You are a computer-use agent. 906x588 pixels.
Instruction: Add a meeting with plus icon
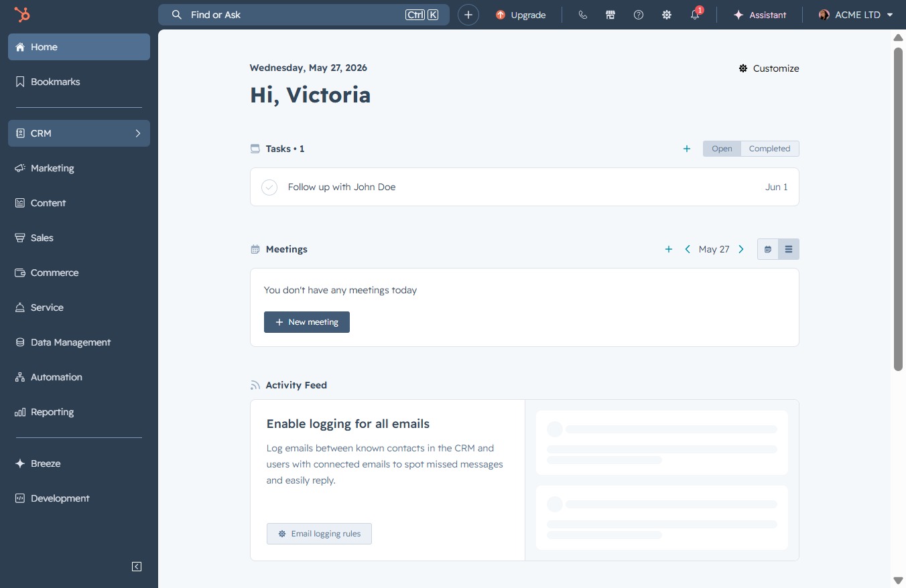(x=668, y=249)
